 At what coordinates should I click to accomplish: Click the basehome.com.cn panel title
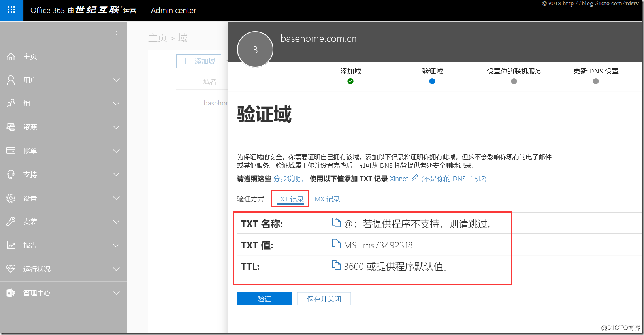tap(318, 38)
